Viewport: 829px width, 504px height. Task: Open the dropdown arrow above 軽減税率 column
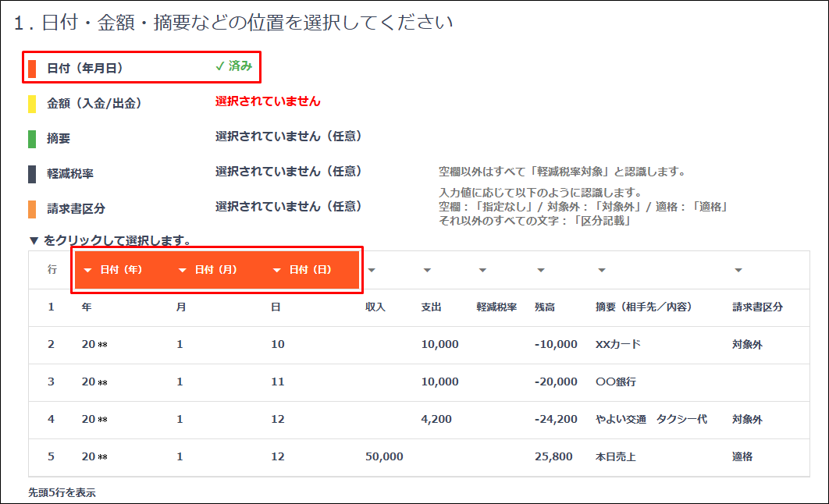point(482,271)
